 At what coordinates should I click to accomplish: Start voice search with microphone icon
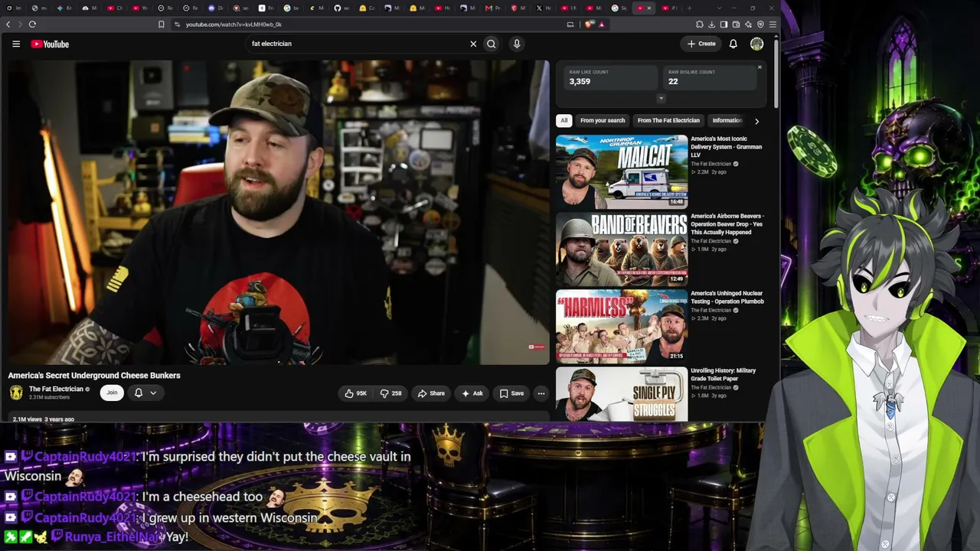click(x=517, y=44)
